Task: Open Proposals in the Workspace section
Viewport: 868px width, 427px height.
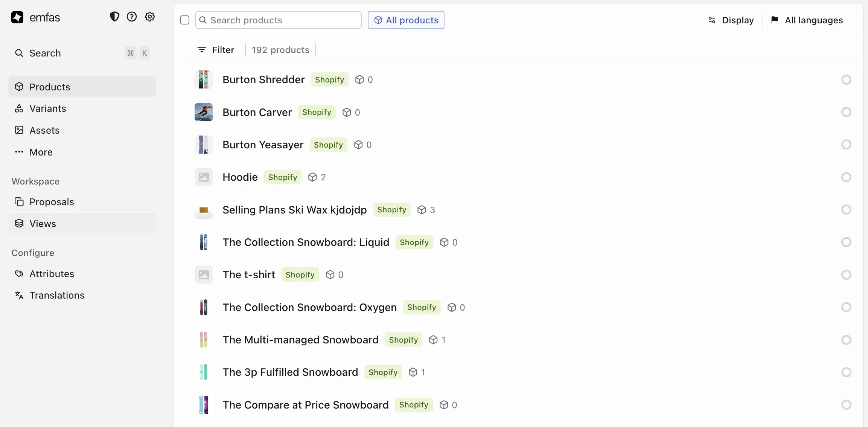Action: (52, 202)
